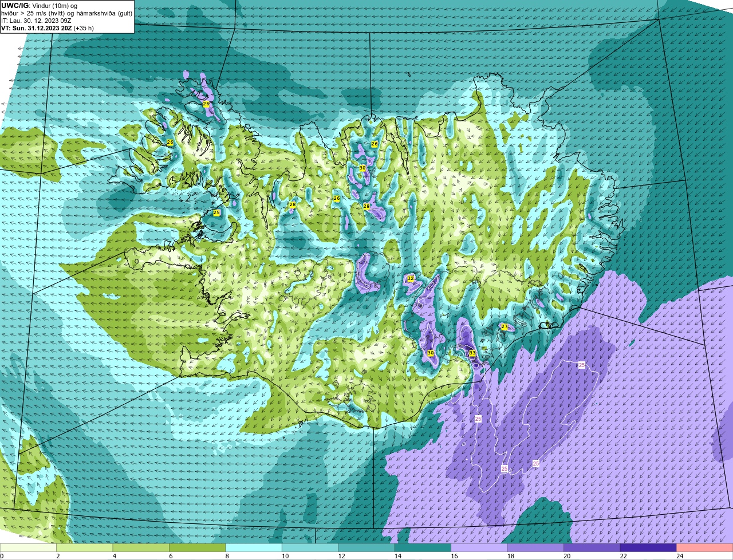733x560 pixels.
Task: Click the legend scale label 2
Action: pyautogui.click(x=58, y=556)
